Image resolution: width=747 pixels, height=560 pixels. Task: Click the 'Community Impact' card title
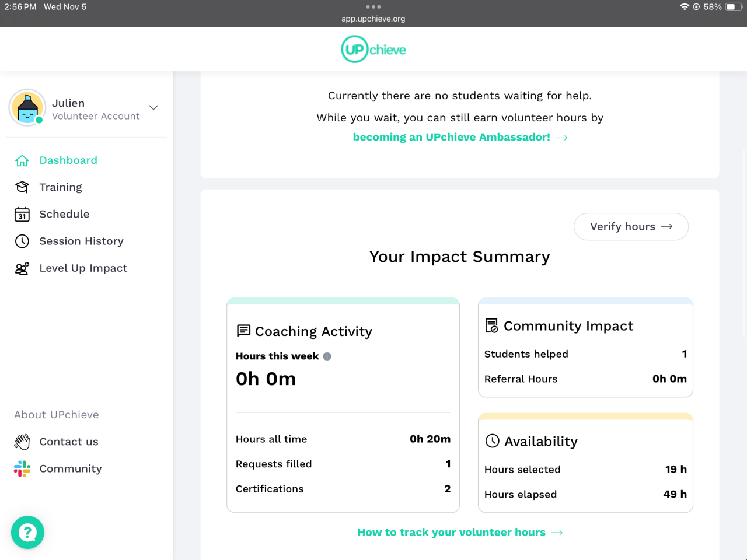pyautogui.click(x=568, y=326)
